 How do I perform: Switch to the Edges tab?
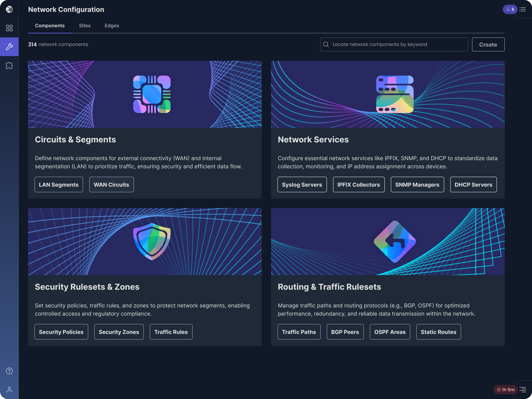click(112, 26)
